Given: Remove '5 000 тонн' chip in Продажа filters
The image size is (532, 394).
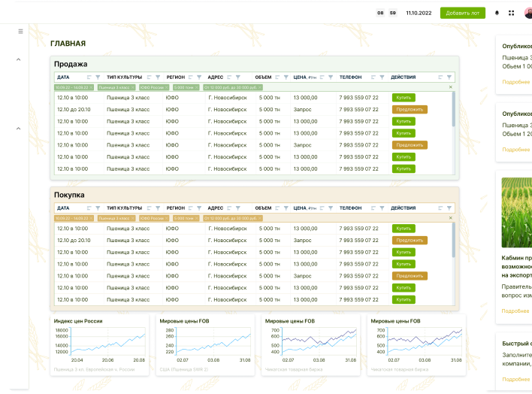Looking at the screenshot, I should 196,87.
